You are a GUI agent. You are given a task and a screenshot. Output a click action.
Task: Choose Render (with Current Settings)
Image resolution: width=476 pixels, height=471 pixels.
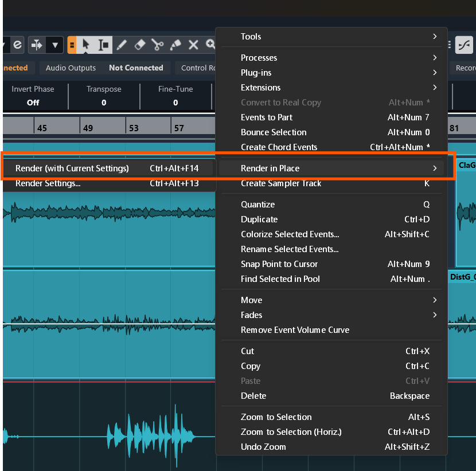107,168
